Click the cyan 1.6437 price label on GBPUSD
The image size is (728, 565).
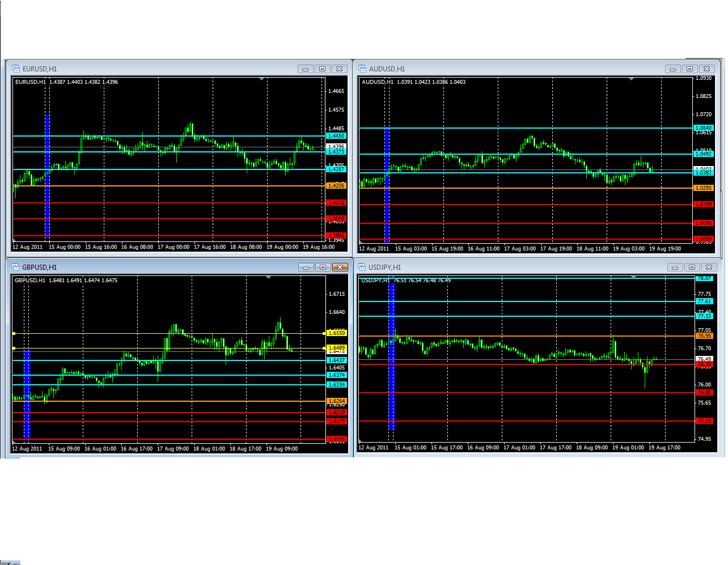tap(337, 360)
